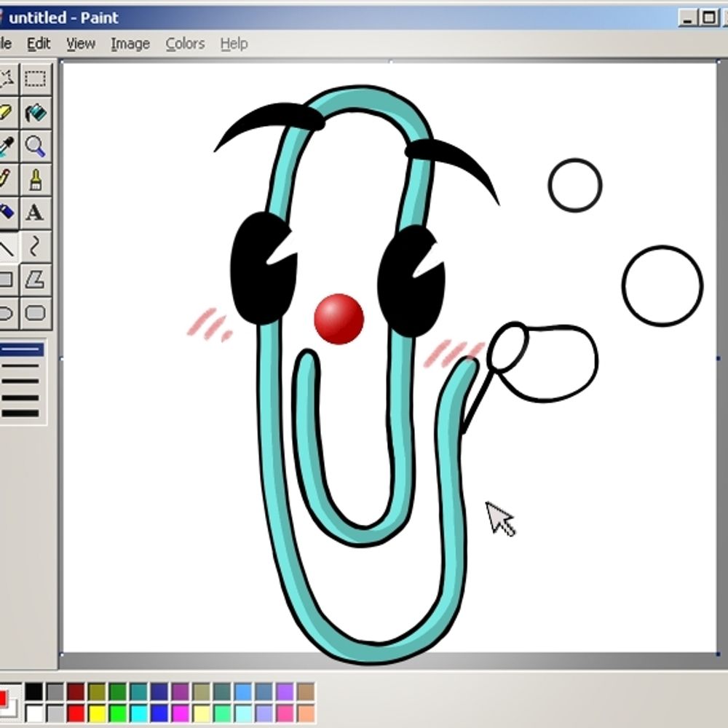The height and width of the screenshot is (728, 728).
Task: Pick the Magnifier tool
Action: click(x=36, y=146)
